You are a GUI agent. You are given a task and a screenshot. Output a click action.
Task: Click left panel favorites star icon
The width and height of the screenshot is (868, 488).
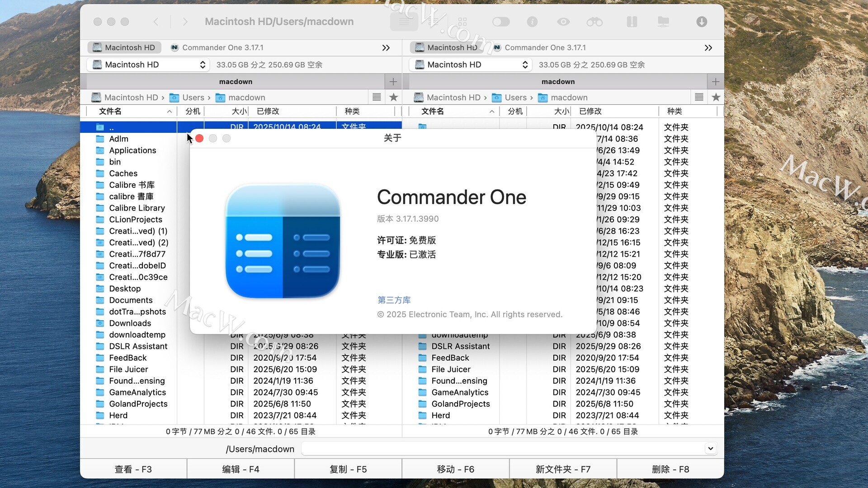click(393, 97)
